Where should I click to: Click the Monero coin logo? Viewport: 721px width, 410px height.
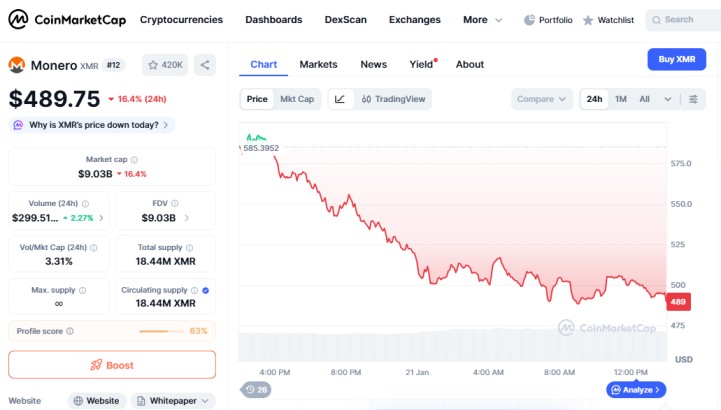[x=17, y=65]
